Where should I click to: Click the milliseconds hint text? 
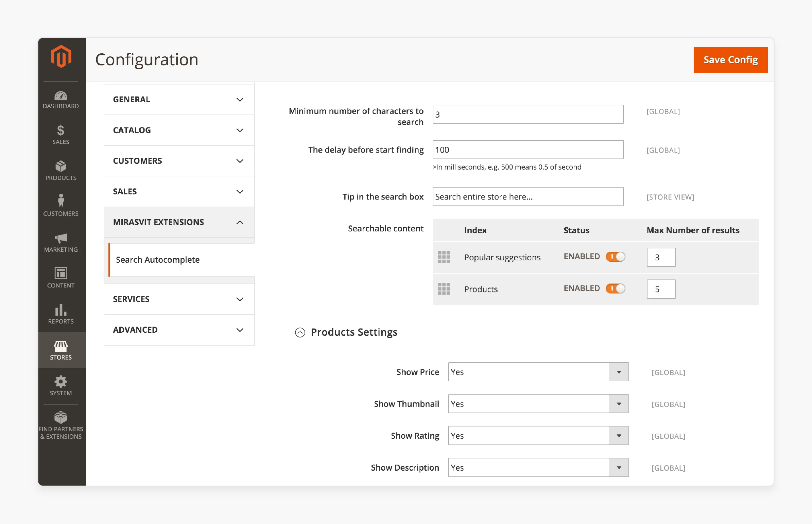pyautogui.click(x=507, y=167)
